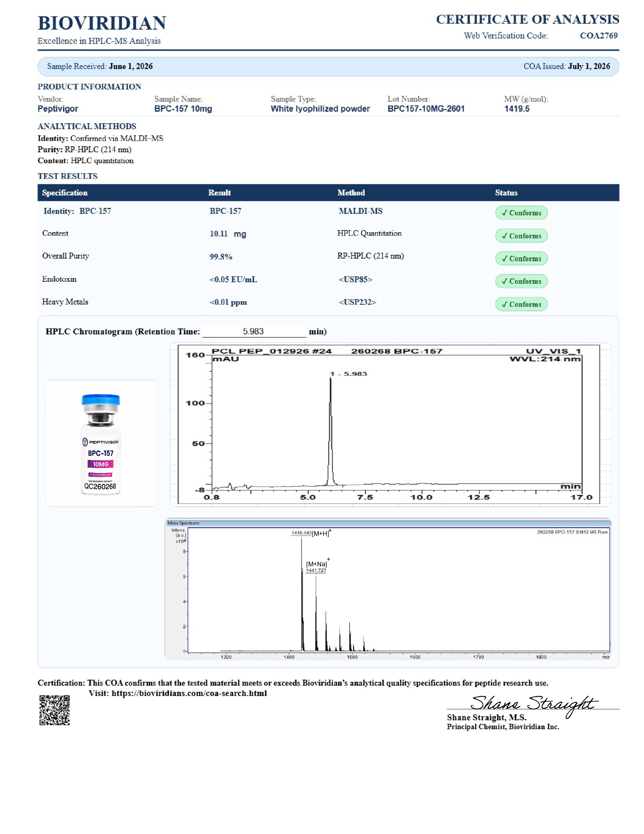Click the "ANALYTICAL METHODS" section heading
The width and height of the screenshot is (644, 834).
pyautogui.click(x=87, y=126)
